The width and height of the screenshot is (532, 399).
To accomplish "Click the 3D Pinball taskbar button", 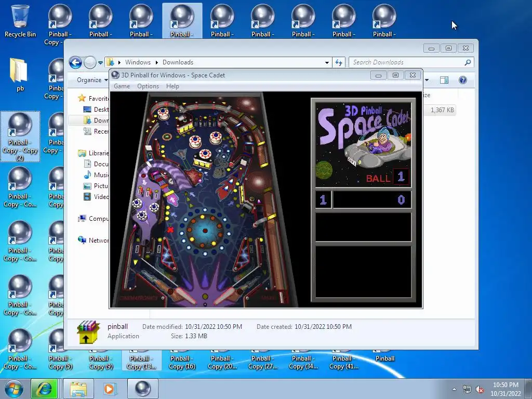I will click(142, 389).
